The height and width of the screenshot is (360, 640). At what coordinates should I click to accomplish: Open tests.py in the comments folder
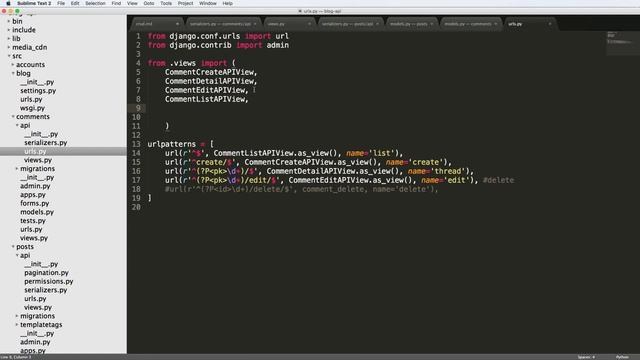[x=33, y=221]
